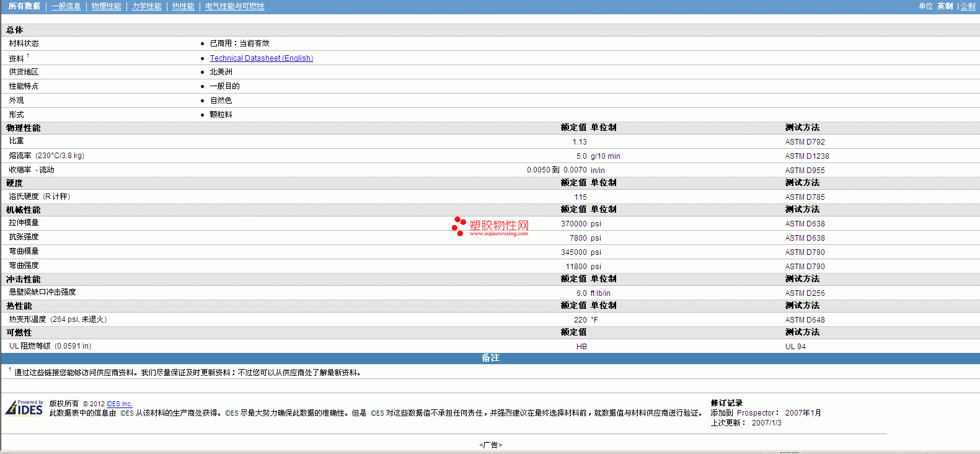Open the 热性能 tab
This screenshot has width=980, height=454.
pyautogui.click(x=183, y=6)
